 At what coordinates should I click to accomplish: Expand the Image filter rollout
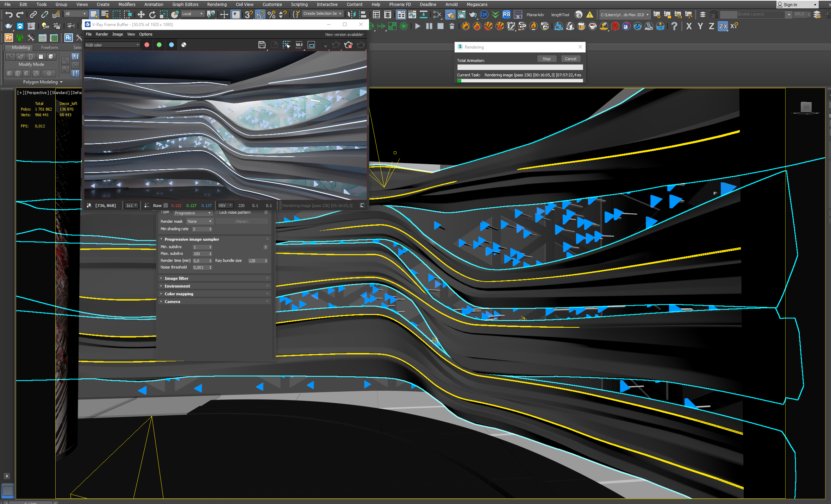[x=176, y=278]
